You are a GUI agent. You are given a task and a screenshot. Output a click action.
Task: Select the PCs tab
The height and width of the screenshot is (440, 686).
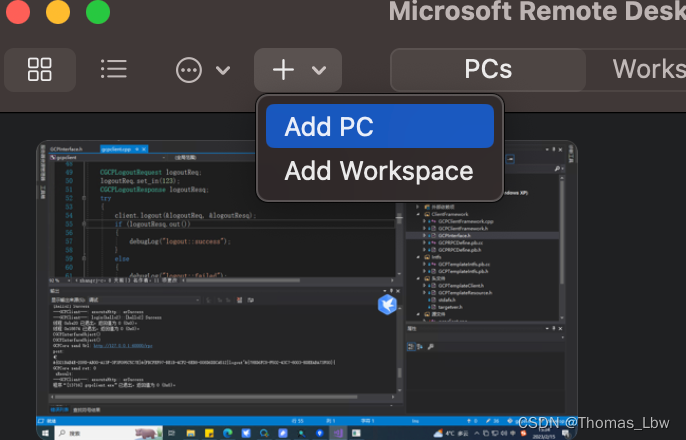[x=488, y=70]
